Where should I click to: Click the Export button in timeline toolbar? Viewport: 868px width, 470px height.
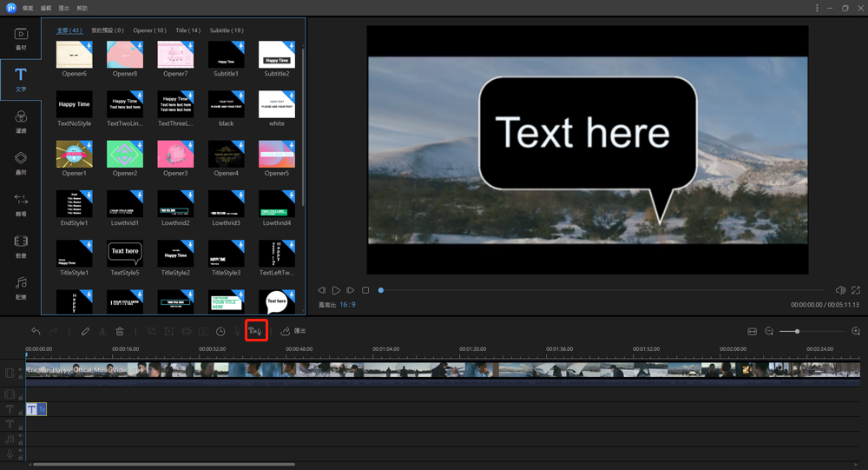tap(293, 331)
